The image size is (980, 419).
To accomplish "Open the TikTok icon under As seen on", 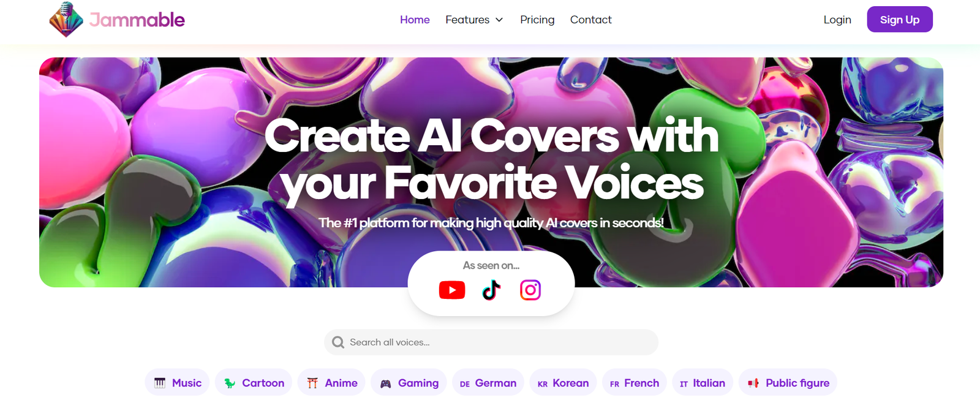I will click(x=491, y=290).
